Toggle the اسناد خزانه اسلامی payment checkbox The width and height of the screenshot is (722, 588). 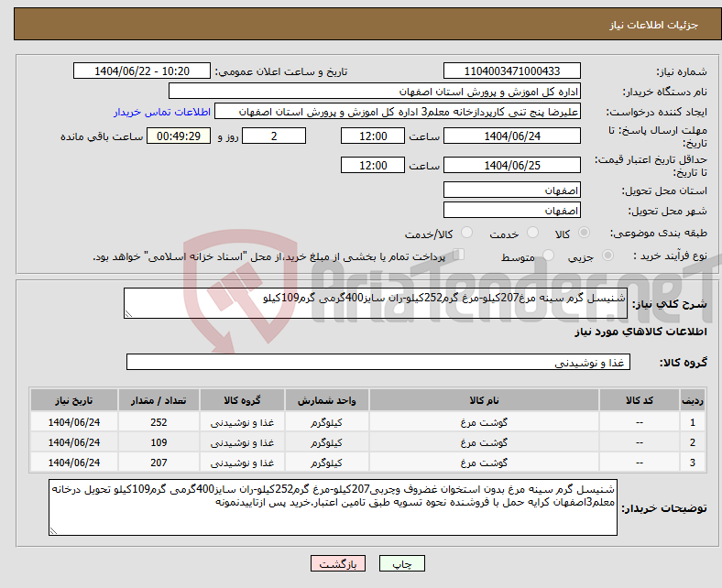point(459,255)
